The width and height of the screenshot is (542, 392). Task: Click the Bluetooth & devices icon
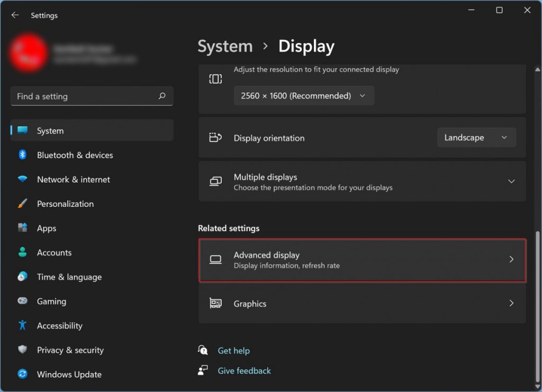[x=23, y=155]
